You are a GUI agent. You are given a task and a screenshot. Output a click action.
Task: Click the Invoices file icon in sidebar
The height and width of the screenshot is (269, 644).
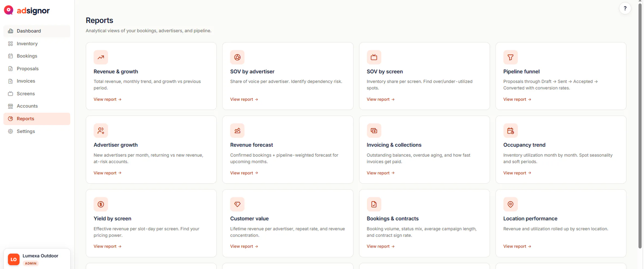[x=10, y=81]
